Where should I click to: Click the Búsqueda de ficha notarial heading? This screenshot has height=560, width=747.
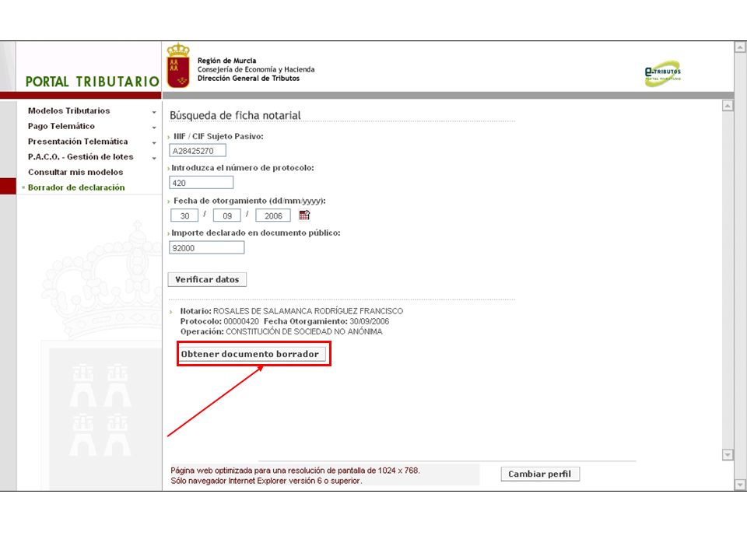click(x=235, y=115)
